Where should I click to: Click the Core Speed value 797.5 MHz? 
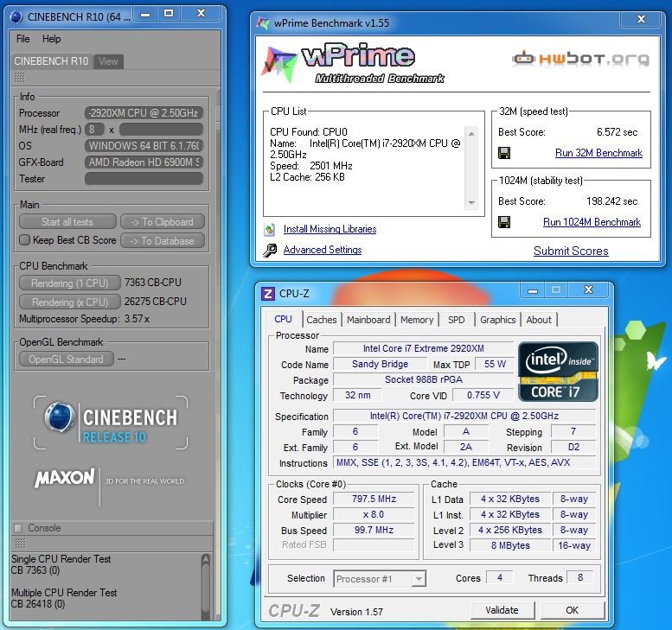[x=374, y=499]
